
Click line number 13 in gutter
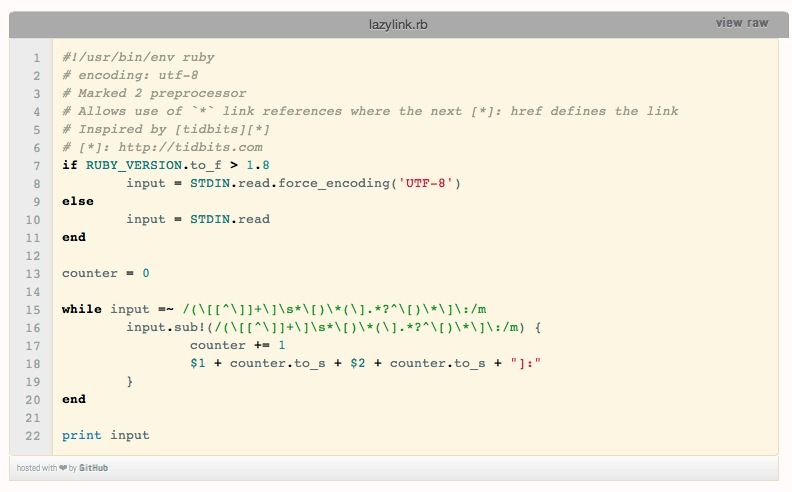click(33, 274)
